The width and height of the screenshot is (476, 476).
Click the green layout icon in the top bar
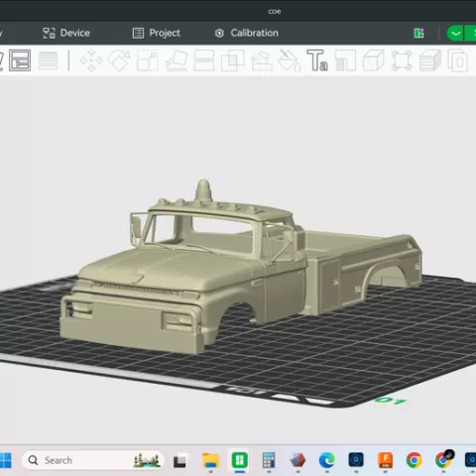418,33
